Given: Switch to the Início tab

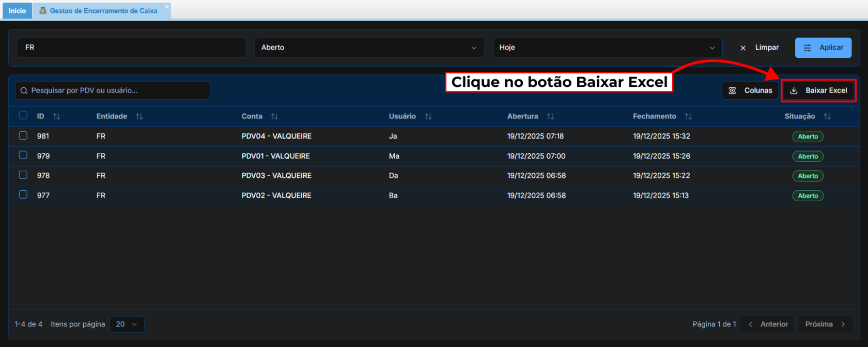Looking at the screenshot, I should tap(17, 11).
